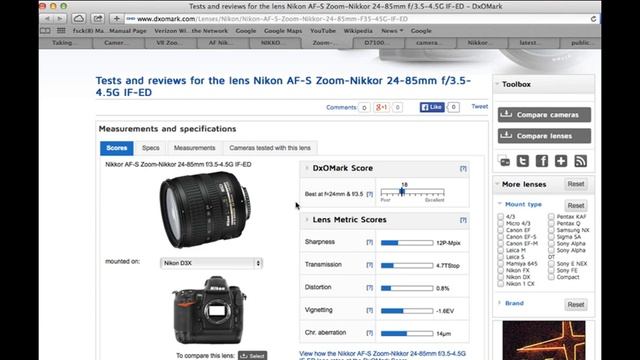The image size is (640, 360).
Task: Click the address bar URL field
Action: pos(355,19)
